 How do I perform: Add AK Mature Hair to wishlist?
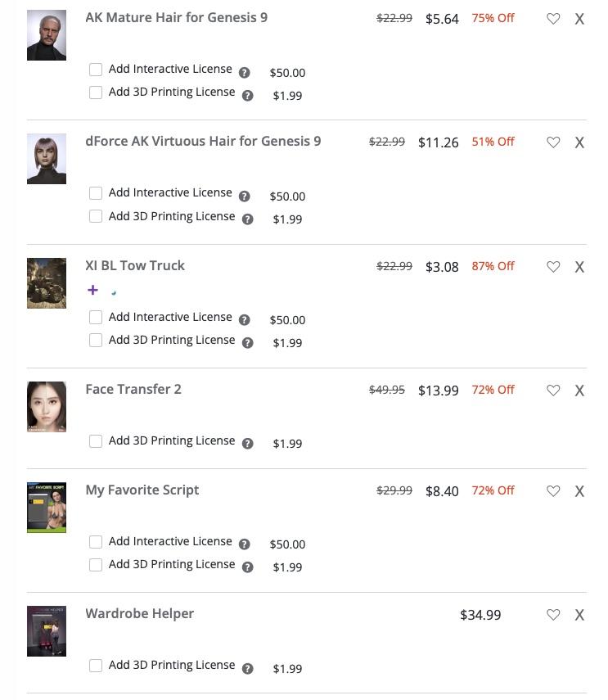pos(553,19)
